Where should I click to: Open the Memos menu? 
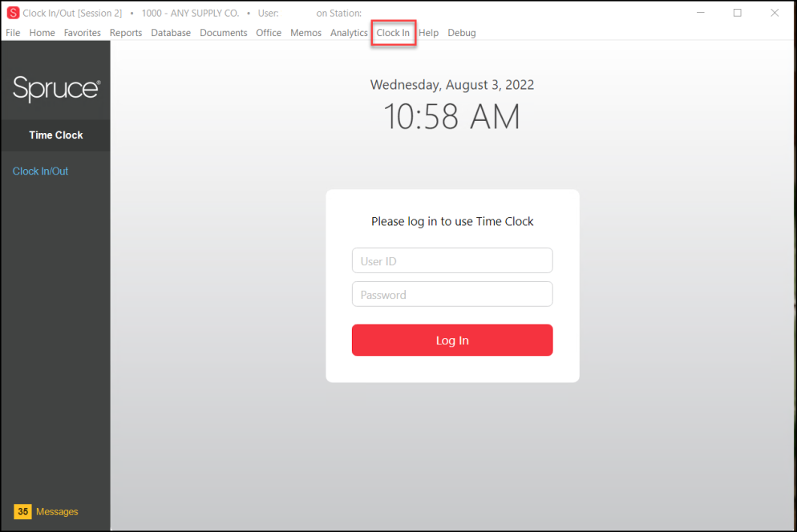tap(306, 33)
